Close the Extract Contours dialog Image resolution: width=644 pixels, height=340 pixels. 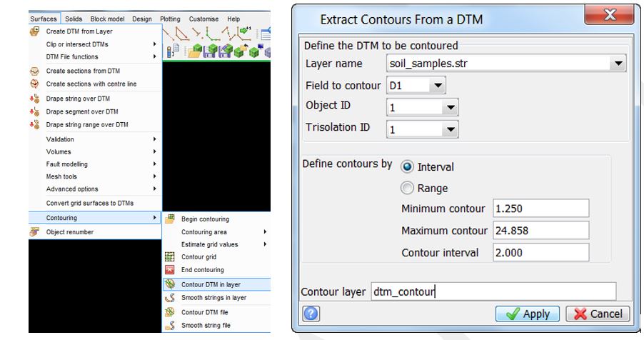610,15
